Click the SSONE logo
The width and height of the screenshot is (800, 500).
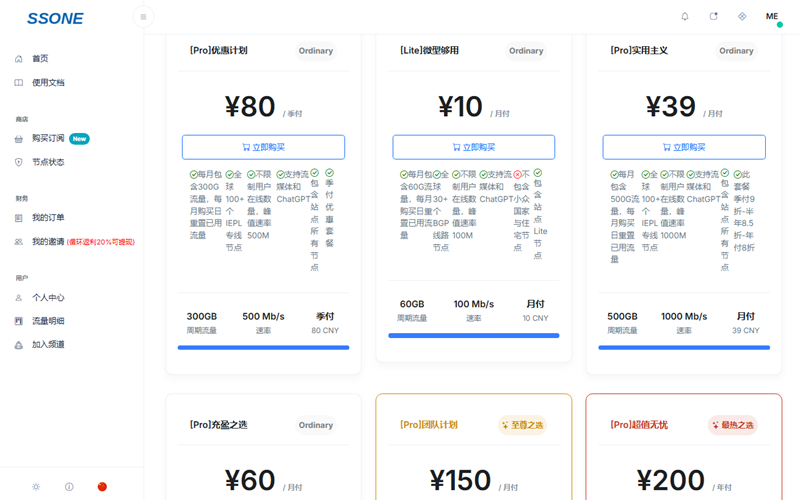tap(55, 18)
